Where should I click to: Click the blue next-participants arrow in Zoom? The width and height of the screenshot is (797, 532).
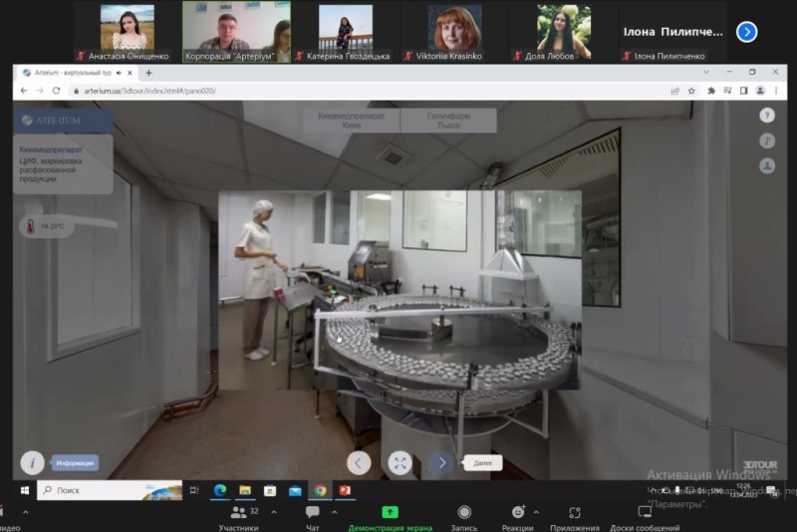point(746,32)
